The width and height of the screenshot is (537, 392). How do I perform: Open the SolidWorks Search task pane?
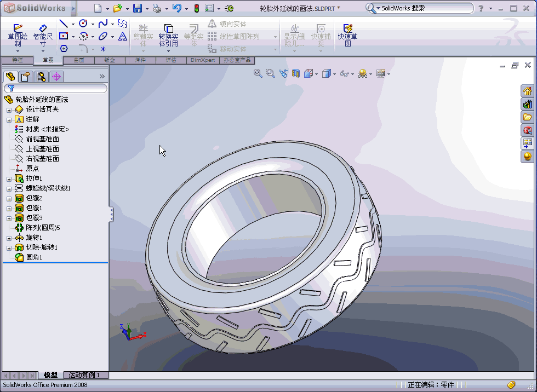pyautogui.click(x=527, y=130)
